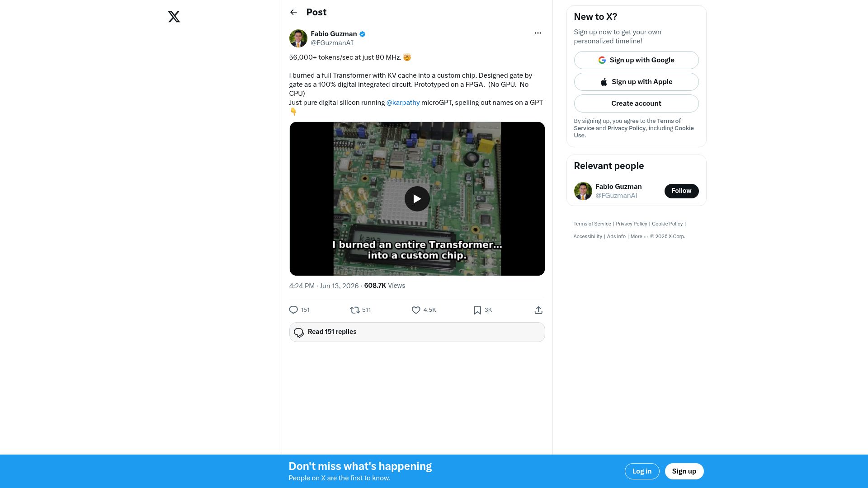Click Fabio Guzman name in post

tap(334, 34)
